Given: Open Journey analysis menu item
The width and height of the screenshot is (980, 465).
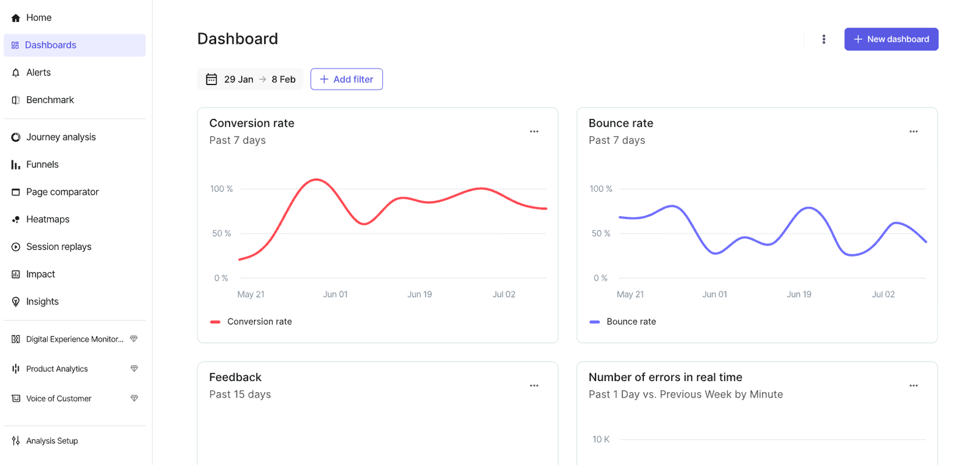Looking at the screenshot, I should pyautogui.click(x=61, y=137).
